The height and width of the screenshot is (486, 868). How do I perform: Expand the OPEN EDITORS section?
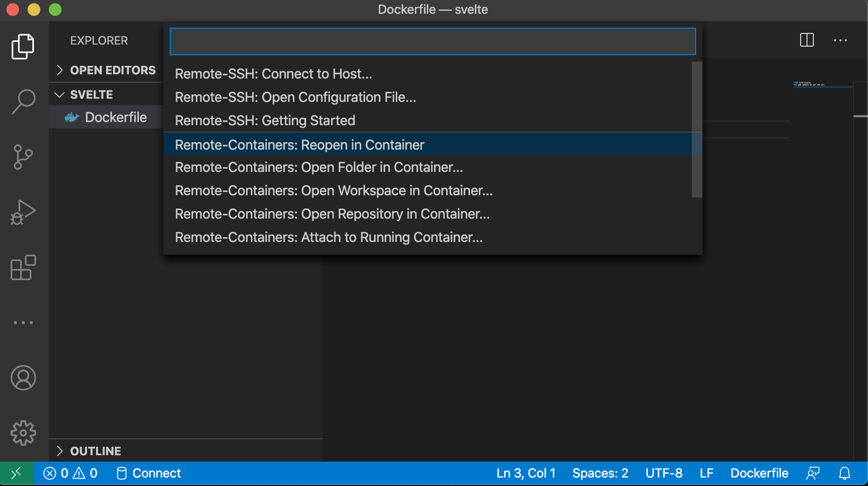(106, 70)
